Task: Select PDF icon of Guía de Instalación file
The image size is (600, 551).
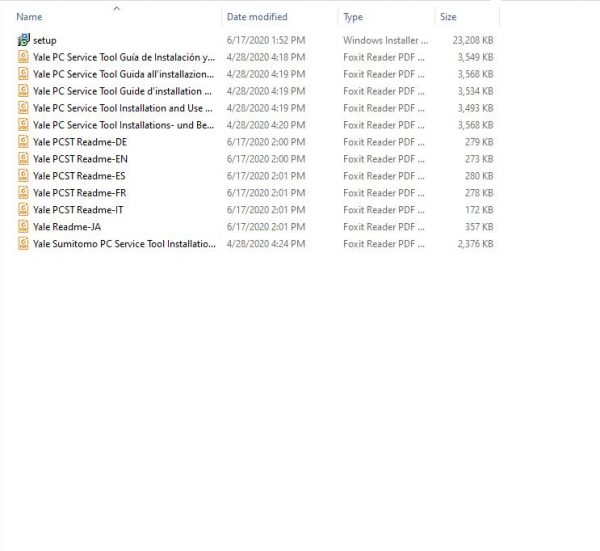Action: coord(23,57)
